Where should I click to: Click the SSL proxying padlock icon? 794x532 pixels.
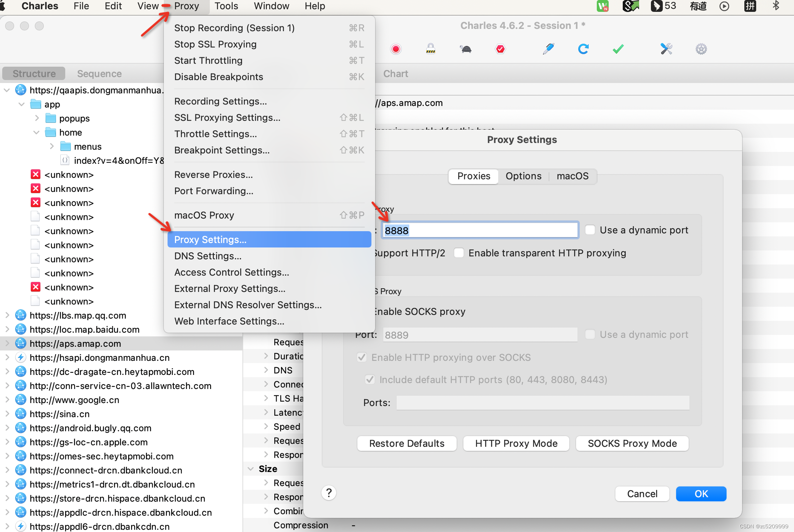pos(430,49)
